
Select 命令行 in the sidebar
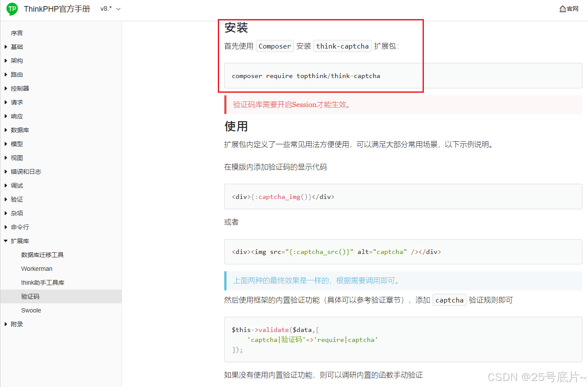click(20, 227)
